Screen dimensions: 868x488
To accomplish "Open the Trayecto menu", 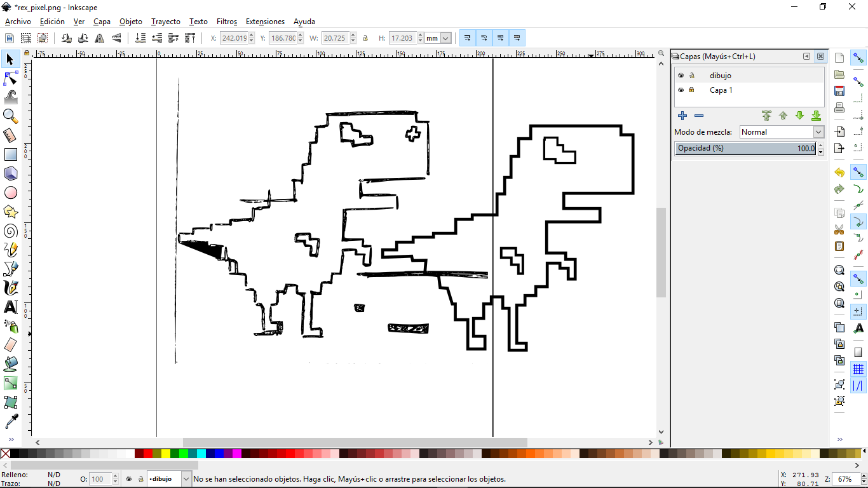I will (166, 22).
